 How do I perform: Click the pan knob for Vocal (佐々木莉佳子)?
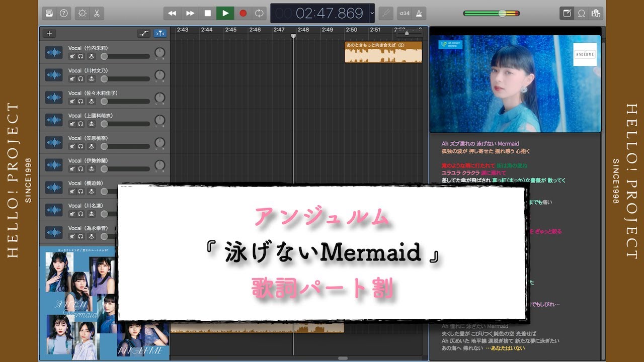click(159, 98)
